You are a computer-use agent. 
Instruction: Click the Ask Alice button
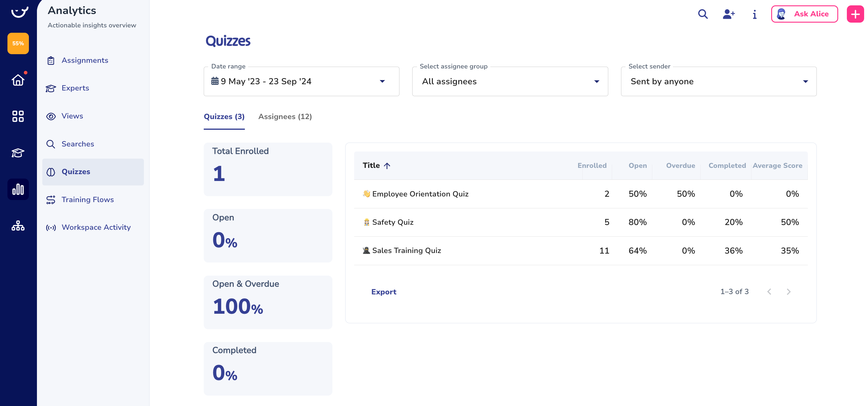[x=804, y=14]
